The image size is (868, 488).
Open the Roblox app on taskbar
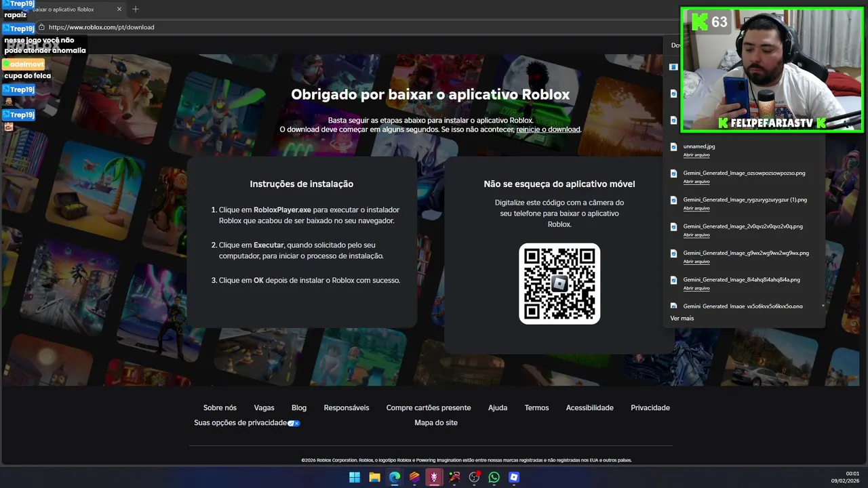pyautogui.click(x=514, y=477)
